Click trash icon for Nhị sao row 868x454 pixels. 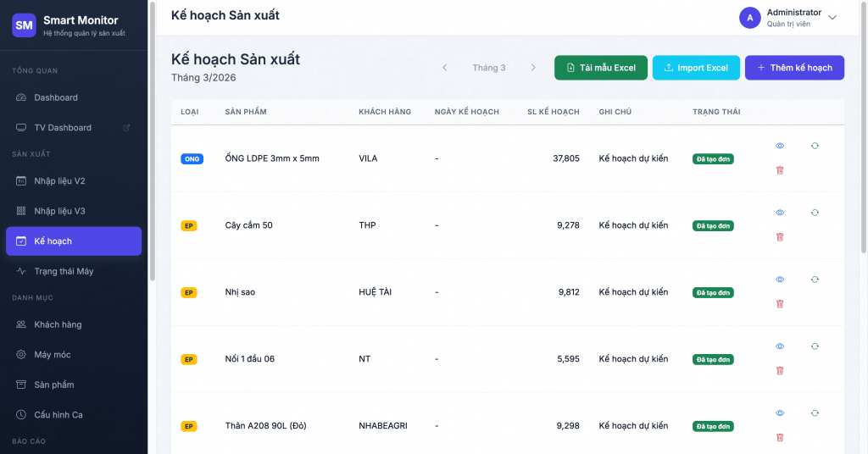pos(780,304)
